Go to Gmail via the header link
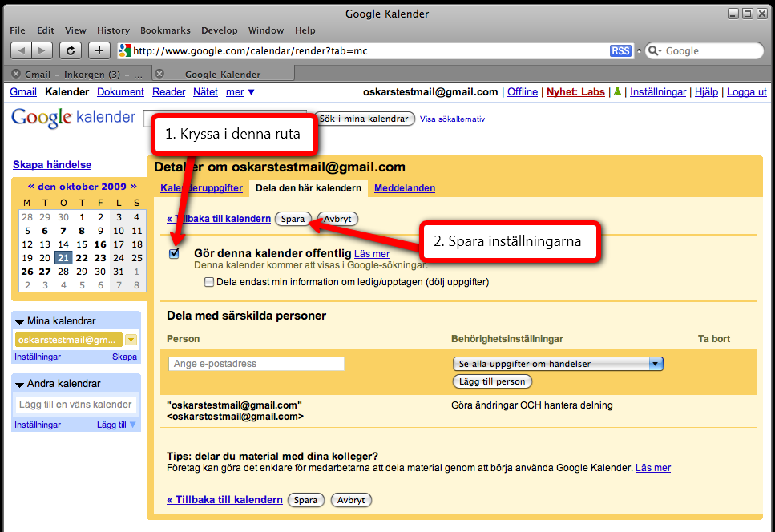 [x=23, y=92]
